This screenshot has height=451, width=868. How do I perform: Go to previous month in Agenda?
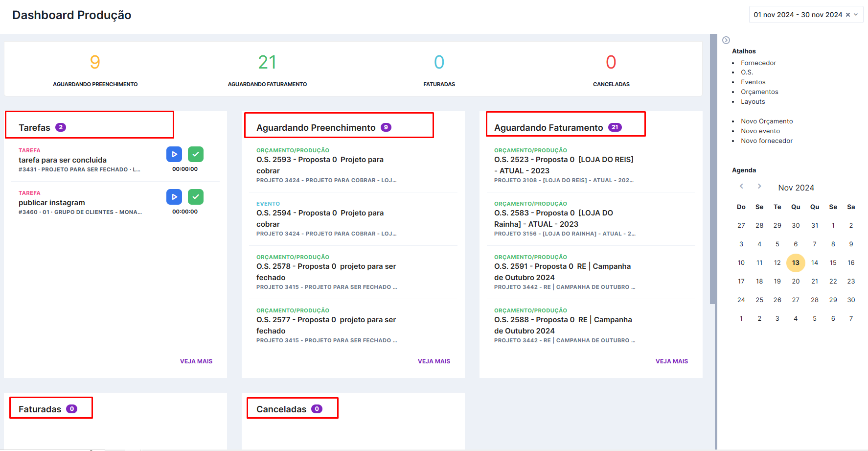[741, 186]
